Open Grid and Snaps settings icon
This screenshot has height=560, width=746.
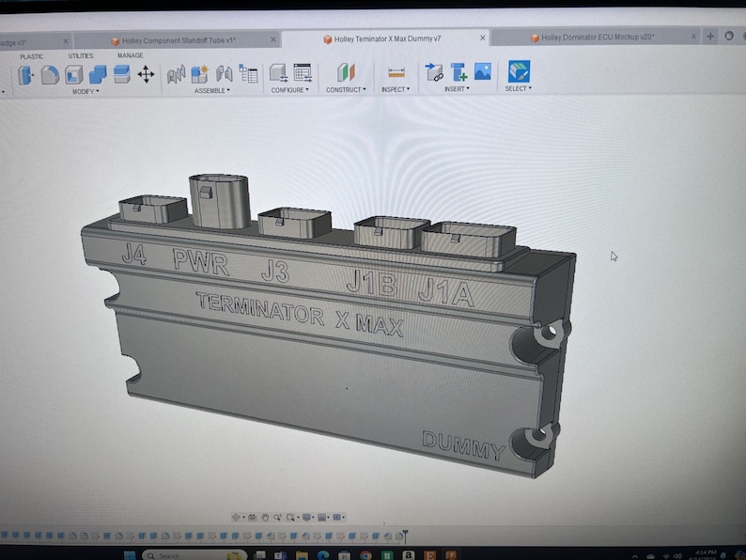coord(321,517)
